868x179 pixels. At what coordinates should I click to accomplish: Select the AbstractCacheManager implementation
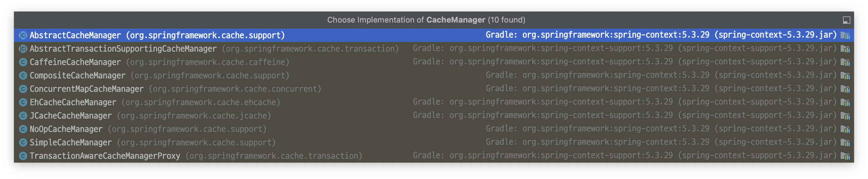click(434, 35)
